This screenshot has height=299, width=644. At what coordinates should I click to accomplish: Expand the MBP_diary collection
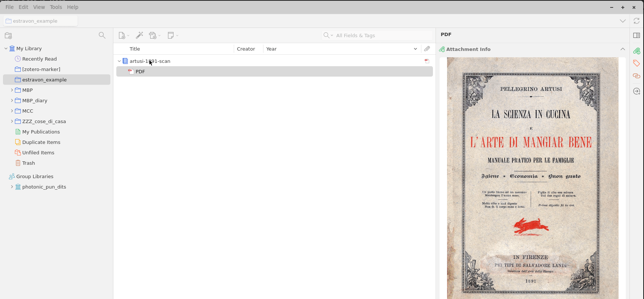pyautogui.click(x=12, y=100)
